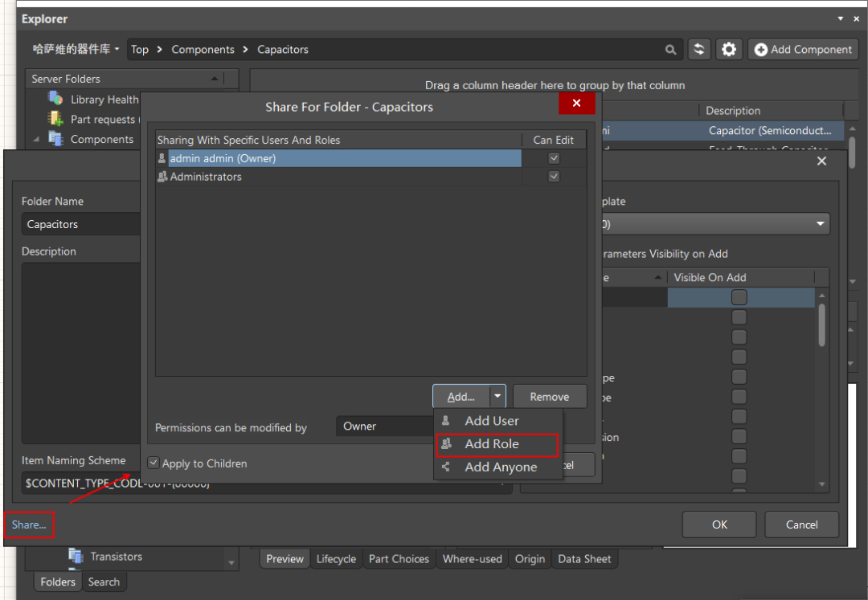Edit the Folder Name field Capacitors
868x600 pixels.
81,224
